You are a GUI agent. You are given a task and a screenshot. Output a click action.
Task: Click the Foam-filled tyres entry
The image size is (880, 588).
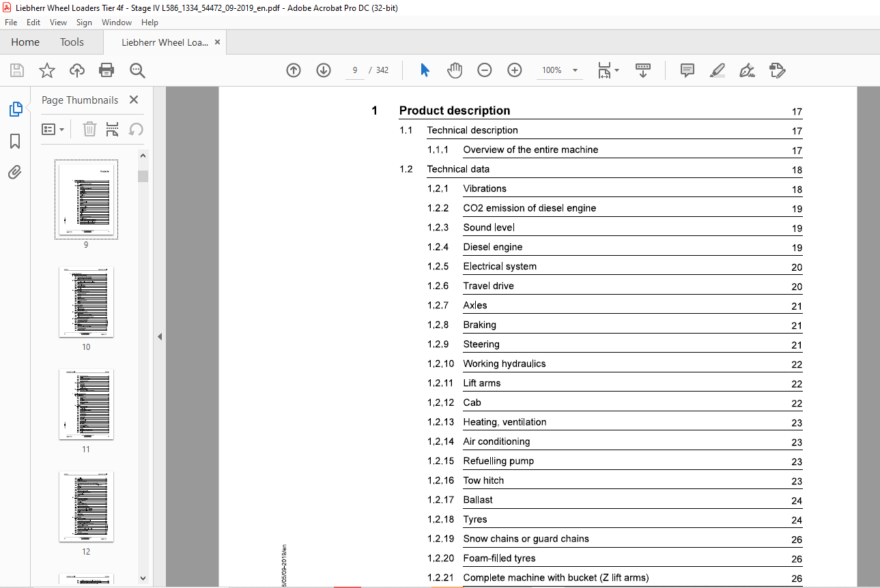499,558
